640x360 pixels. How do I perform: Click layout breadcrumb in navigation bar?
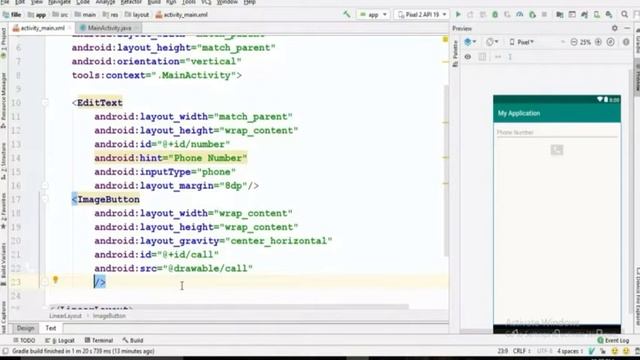[137, 15]
